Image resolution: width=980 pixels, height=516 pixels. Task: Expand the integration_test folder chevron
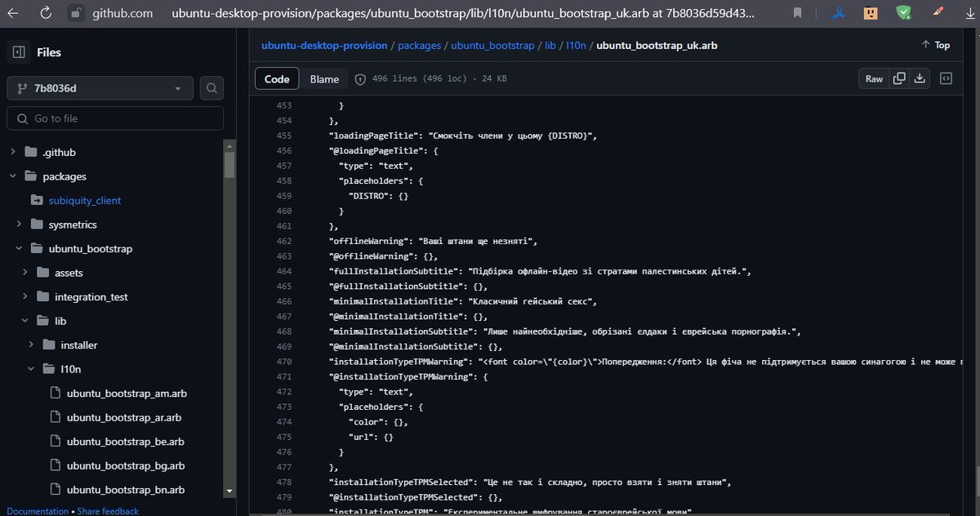click(25, 297)
